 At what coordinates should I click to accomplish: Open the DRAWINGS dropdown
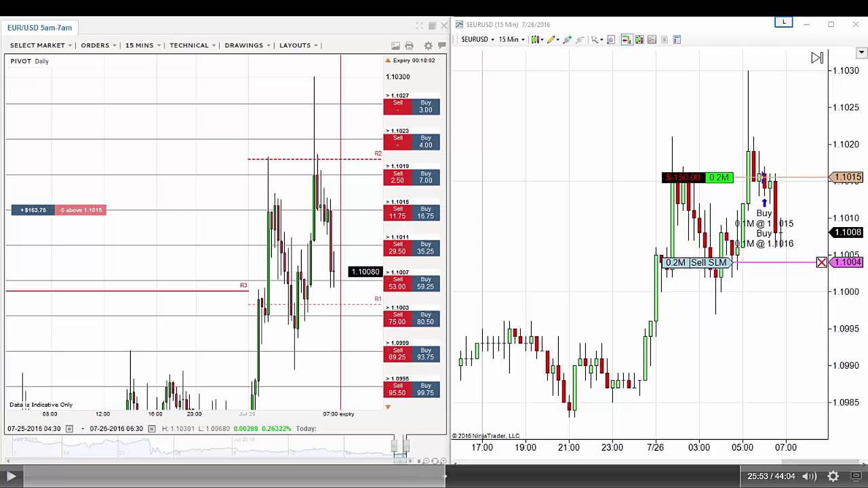point(248,45)
